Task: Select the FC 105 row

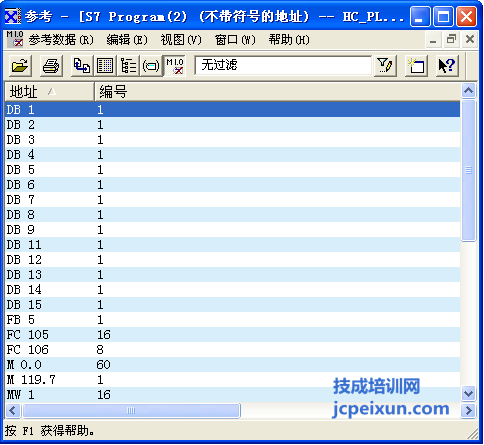Action: [x=233, y=335]
